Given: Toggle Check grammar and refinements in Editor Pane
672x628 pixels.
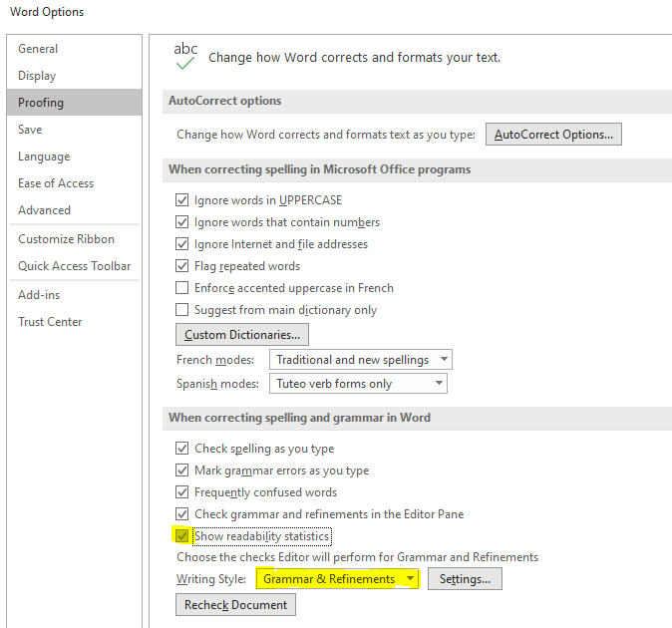Looking at the screenshot, I should click(182, 513).
